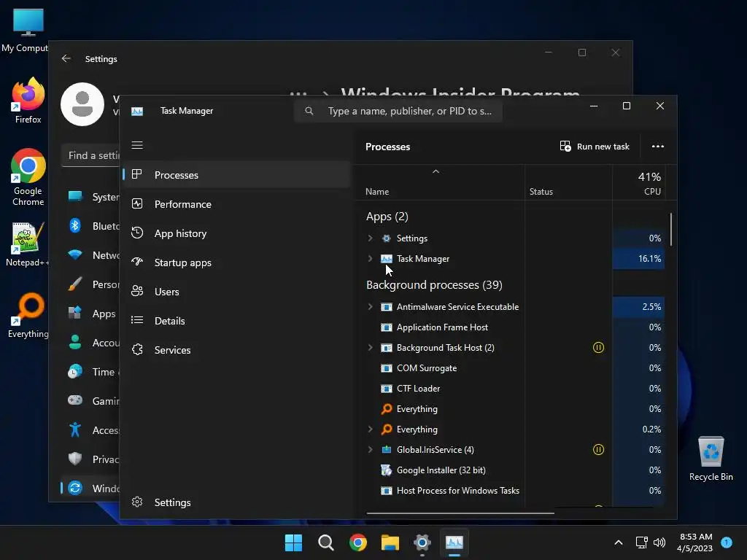Click the Task Manager search field
The image size is (747, 560).
tap(398, 111)
